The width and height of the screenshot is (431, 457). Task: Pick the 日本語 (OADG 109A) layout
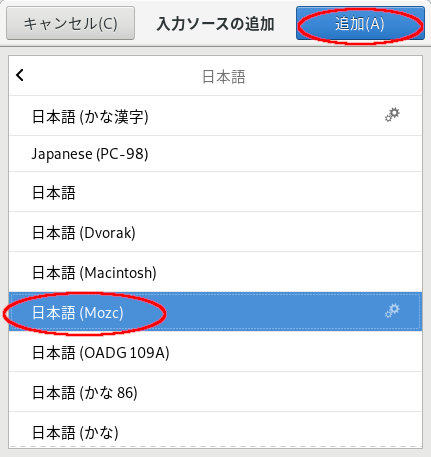[x=215, y=352]
